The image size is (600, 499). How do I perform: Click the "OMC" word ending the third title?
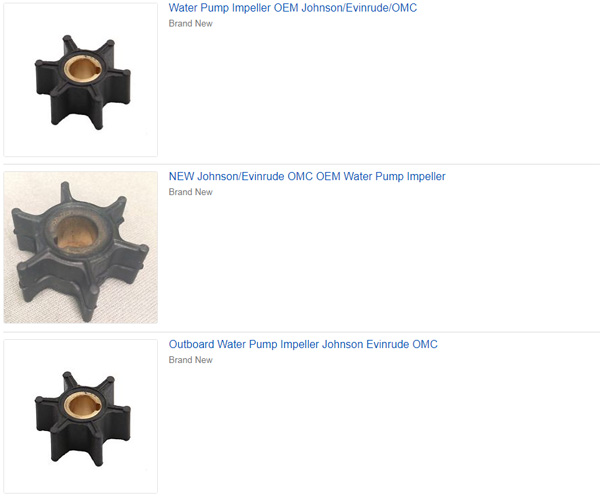(x=425, y=344)
